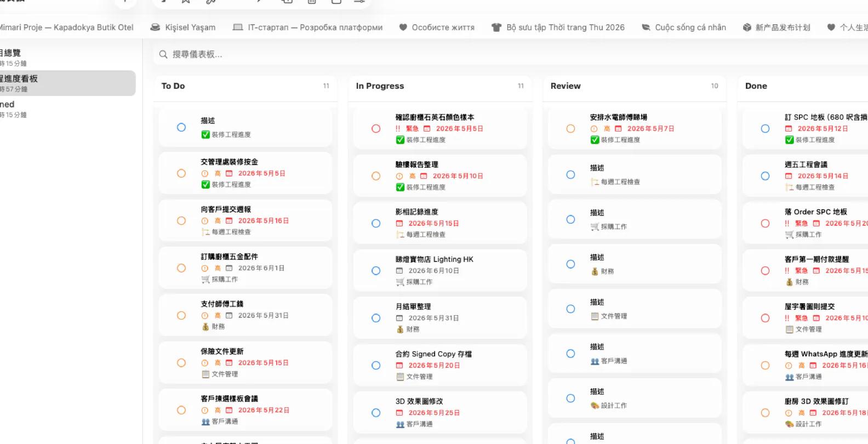The image size is (868, 444).
Task: Open IT-стартап — Розробка платформи tab
Action: (x=307, y=27)
